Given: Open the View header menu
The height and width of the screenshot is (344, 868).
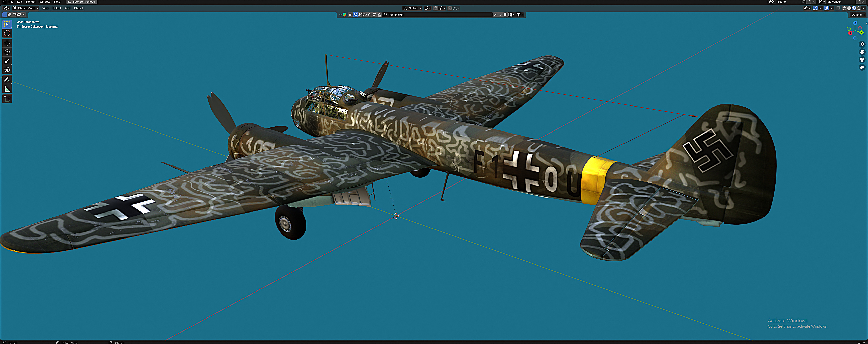Looking at the screenshot, I should (45, 8).
